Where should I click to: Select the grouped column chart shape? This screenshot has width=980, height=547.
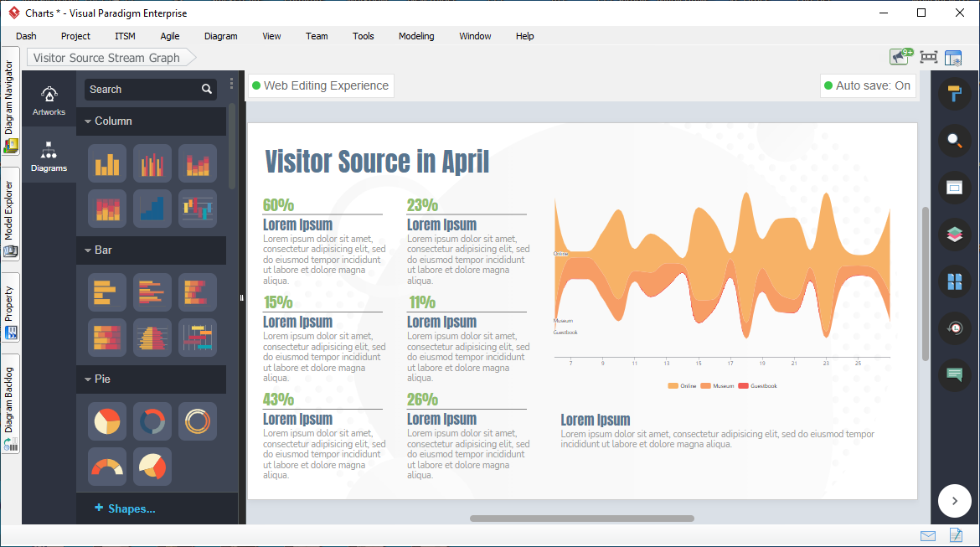(x=152, y=164)
